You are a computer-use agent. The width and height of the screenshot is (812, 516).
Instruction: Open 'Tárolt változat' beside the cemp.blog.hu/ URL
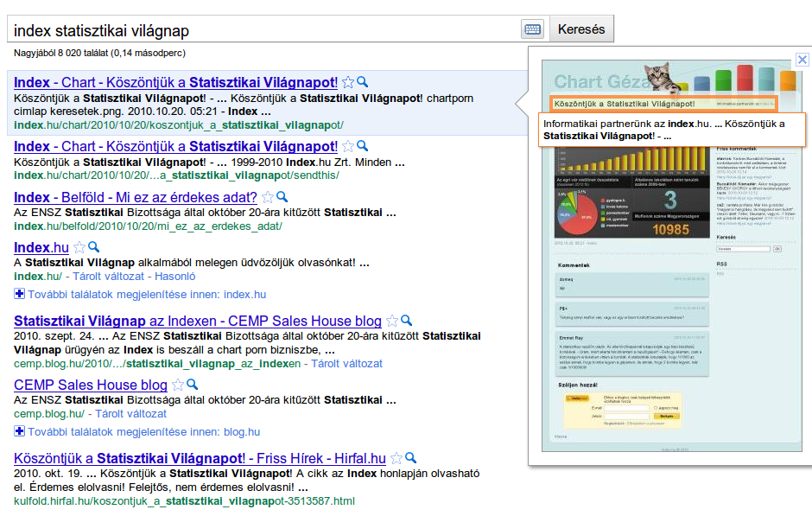(x=131, y=414)
